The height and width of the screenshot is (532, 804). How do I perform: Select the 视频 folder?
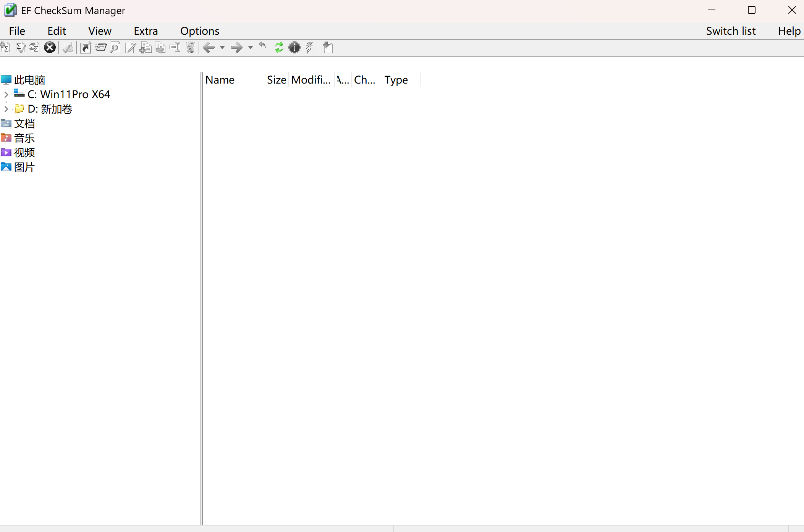(24, 153)
